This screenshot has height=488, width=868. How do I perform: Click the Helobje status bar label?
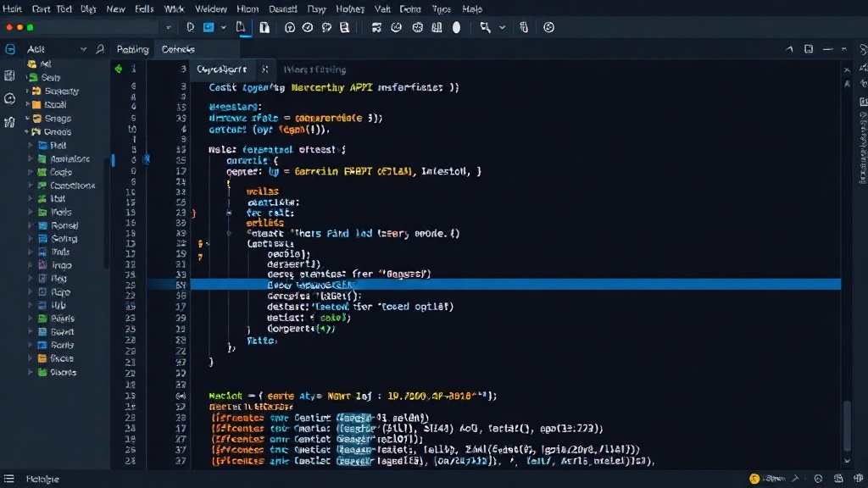(x=42, y=480)
